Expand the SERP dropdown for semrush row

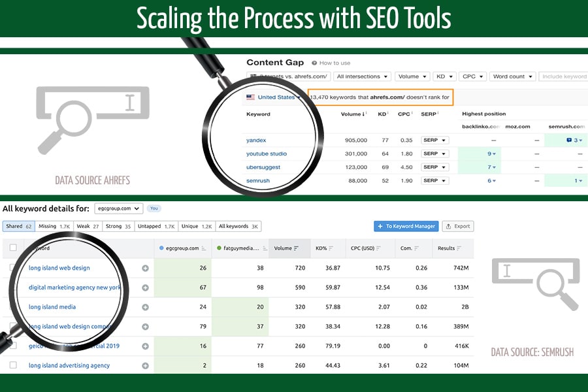[x=434, y=181]
